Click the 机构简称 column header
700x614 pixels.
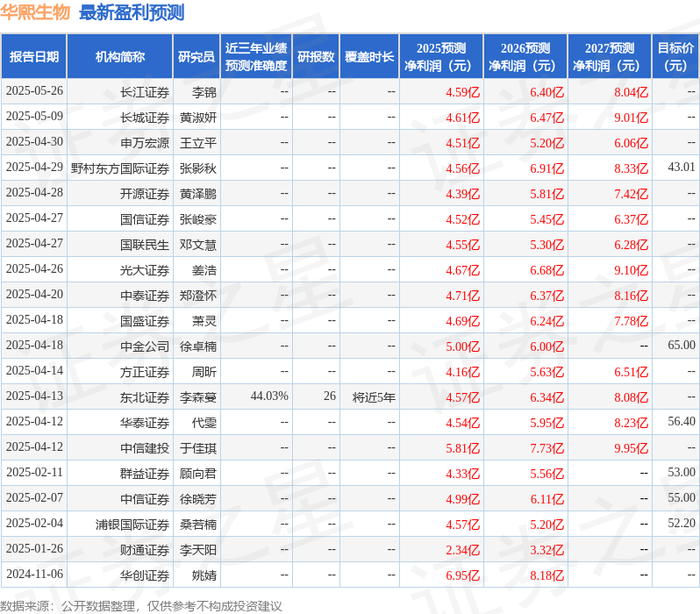coord(119,57)
